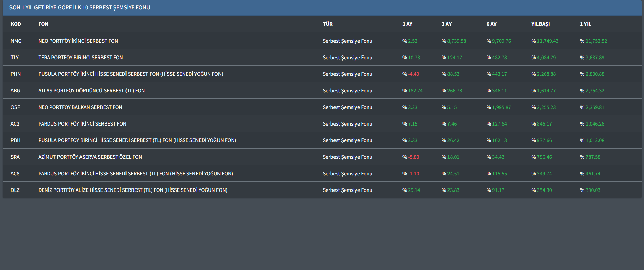
Task: Open TERA PORTFÖY BİRİNCİ SERBEST FON
Action: 80,58
